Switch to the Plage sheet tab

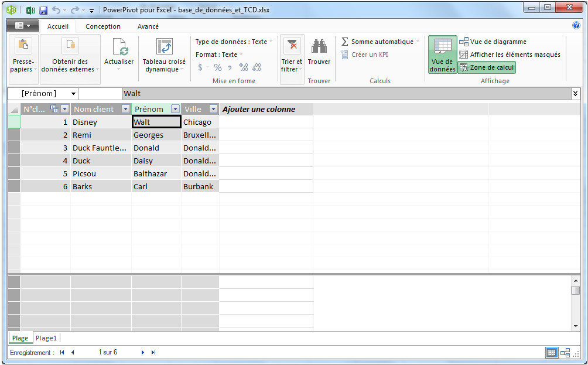tap(20, 338)
